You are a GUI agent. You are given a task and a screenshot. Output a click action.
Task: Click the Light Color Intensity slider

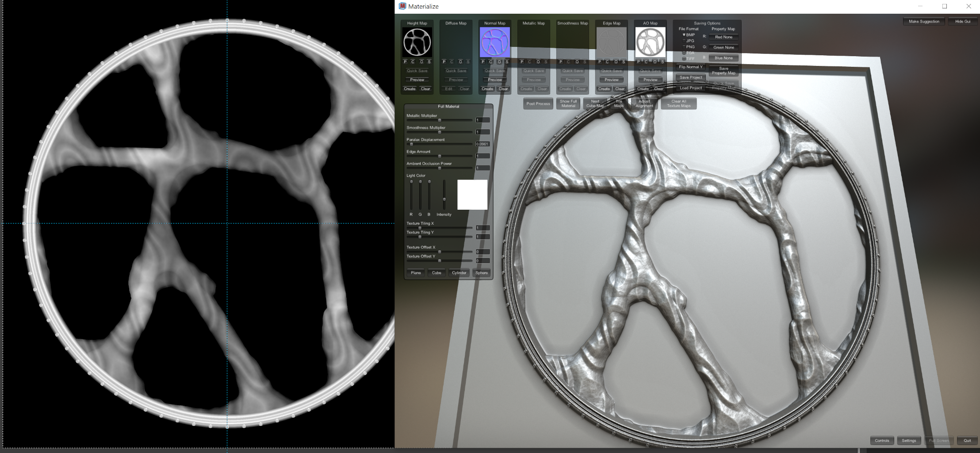click(x=444, y=195)
